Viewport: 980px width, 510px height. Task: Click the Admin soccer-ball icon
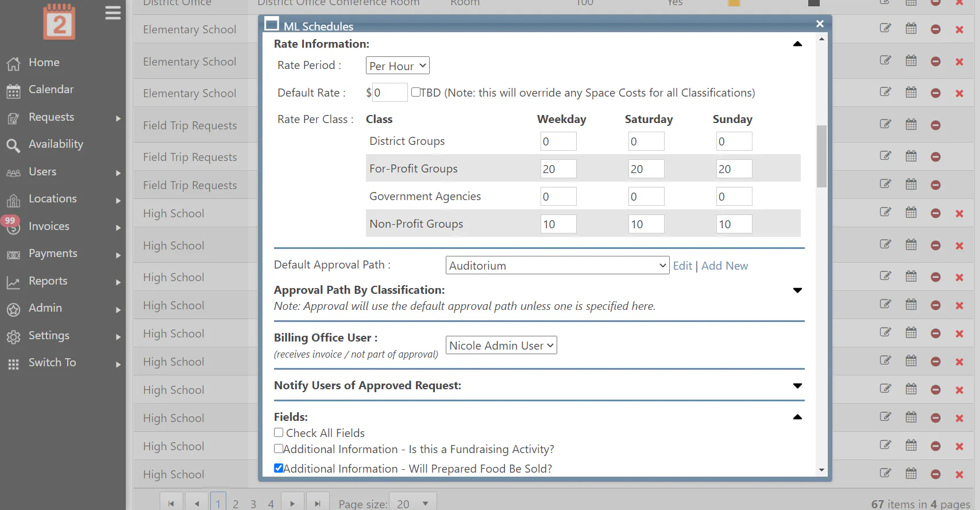click(13, 309)
